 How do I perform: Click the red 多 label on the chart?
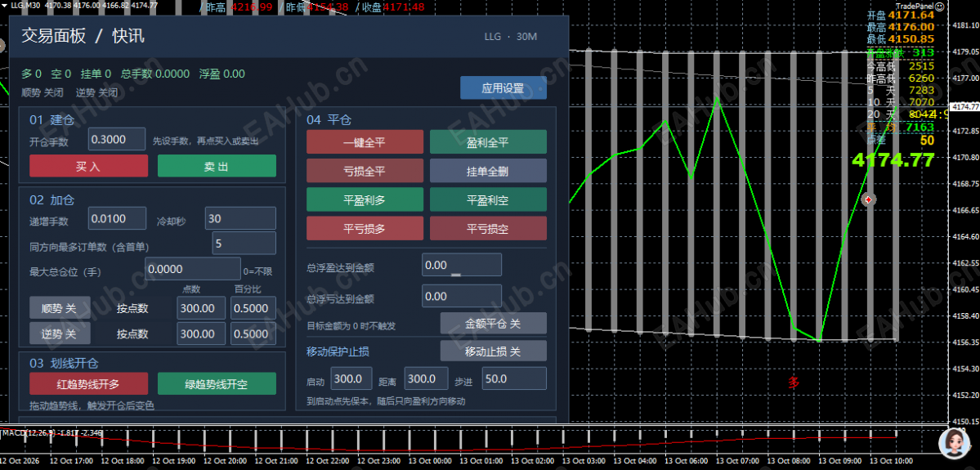pyautogui.click(x=794, y=383)
